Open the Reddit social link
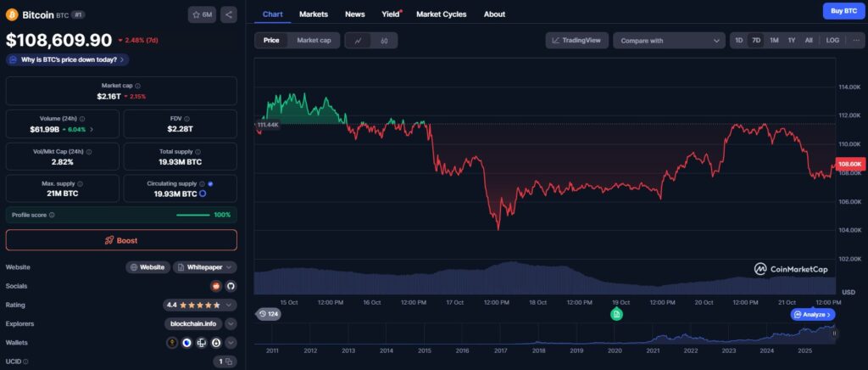Screen dimensions: 868x370 tap(216, 286)
